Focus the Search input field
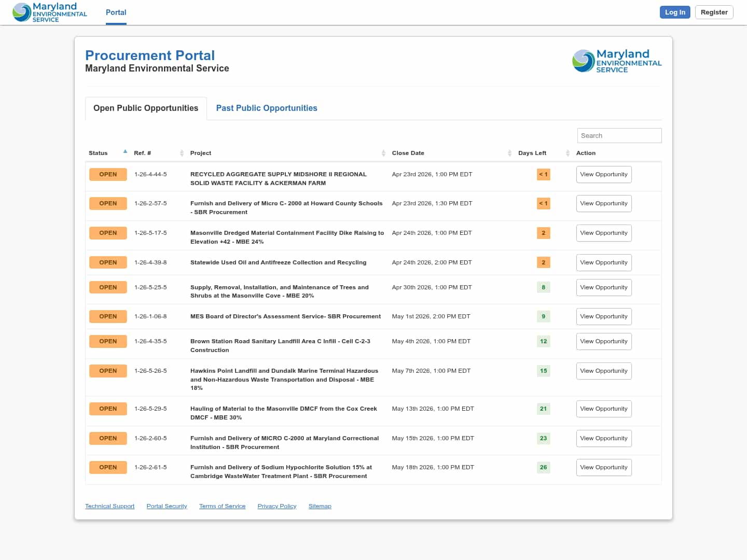 [x=619, y=135]
